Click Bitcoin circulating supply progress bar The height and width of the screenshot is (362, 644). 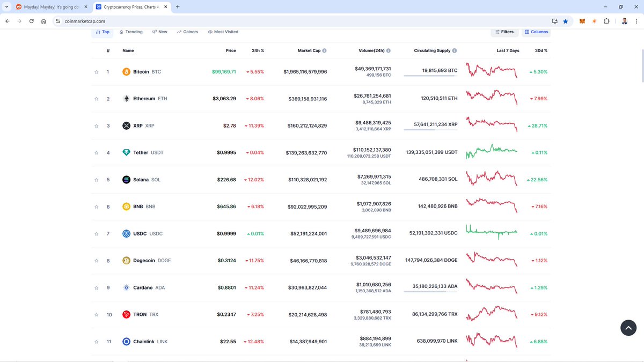(x=430, y=76)
